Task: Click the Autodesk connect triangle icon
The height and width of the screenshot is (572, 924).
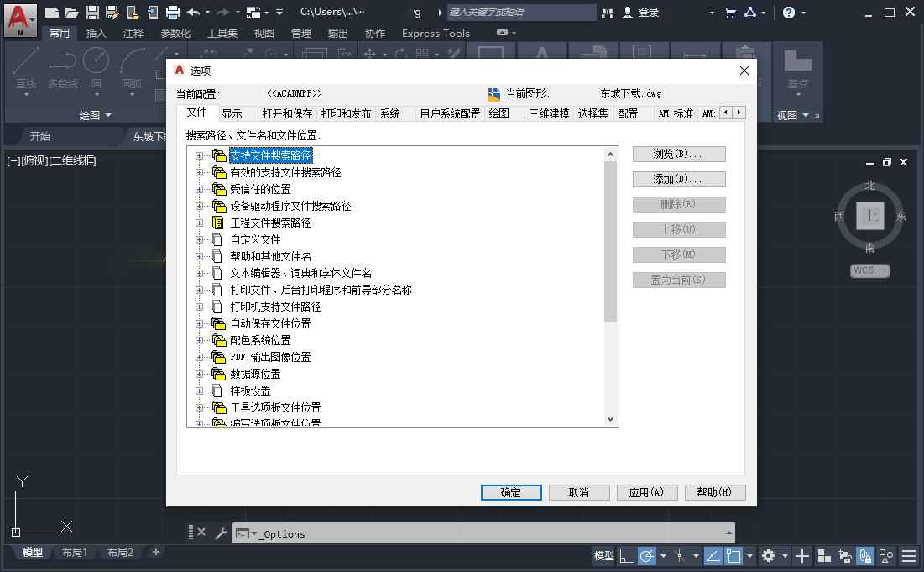Action: (750, 12)
